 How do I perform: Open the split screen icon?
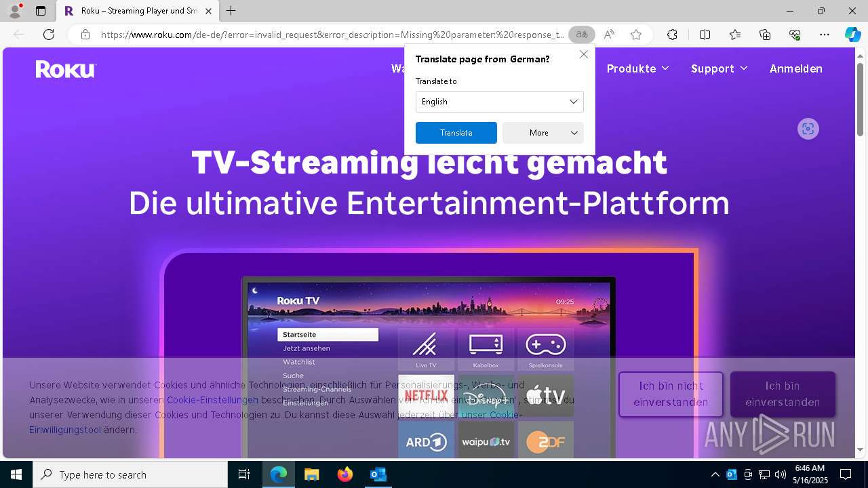tap(705, 35)
